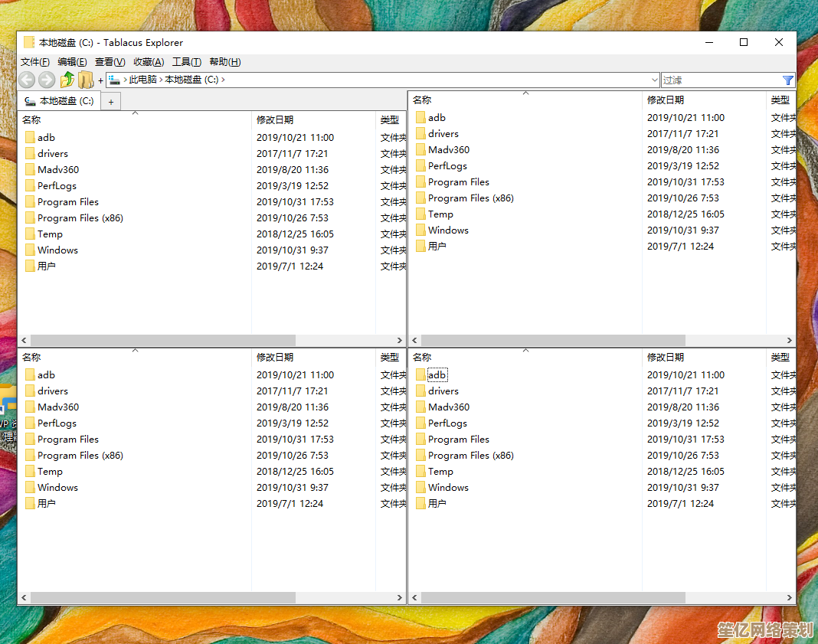Open the 收藏(A) menu
This screenshot has height=644, width=818.
pos(149,62)
